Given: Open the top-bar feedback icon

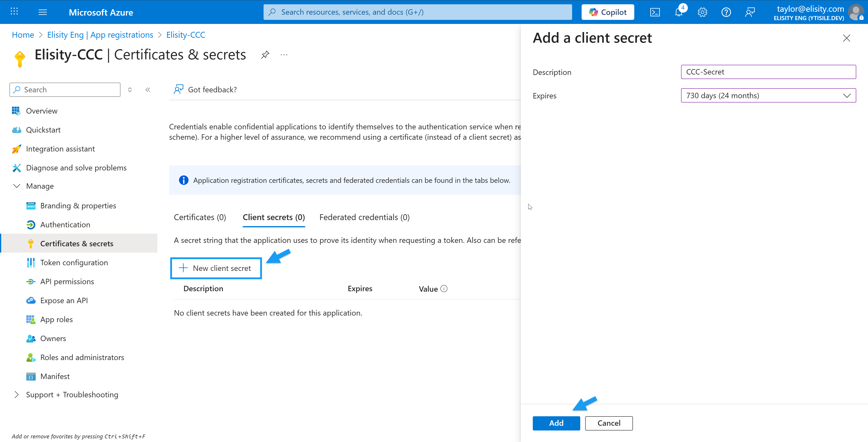Looking at the screenshot, I should (750, 12).
